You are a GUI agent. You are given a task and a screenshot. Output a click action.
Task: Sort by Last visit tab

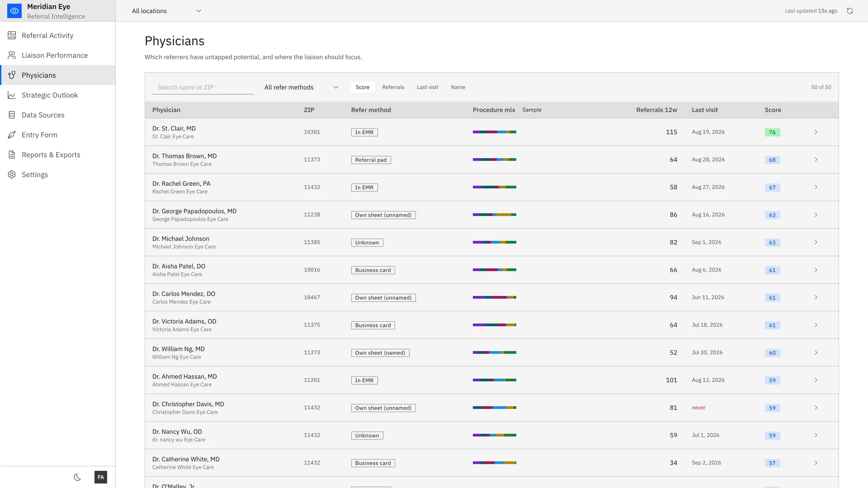pos(428,87)
